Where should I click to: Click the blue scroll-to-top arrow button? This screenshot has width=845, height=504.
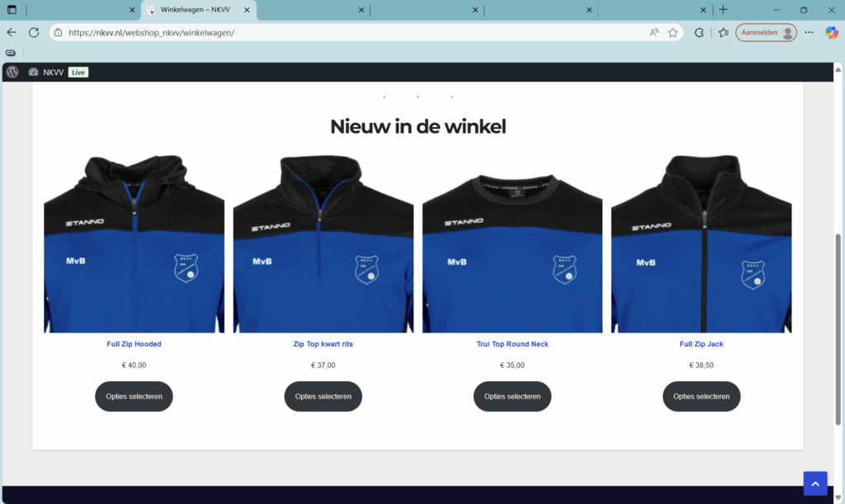[814, 483]
